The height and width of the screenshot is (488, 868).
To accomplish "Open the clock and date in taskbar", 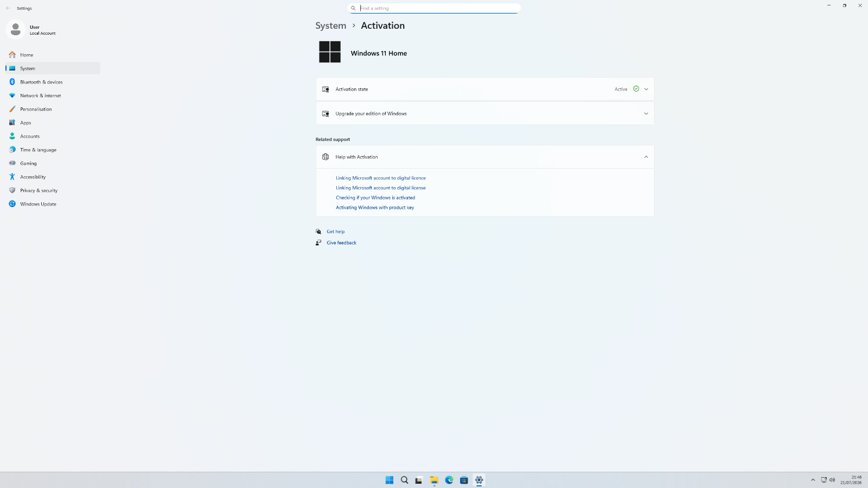I will 851,480.
